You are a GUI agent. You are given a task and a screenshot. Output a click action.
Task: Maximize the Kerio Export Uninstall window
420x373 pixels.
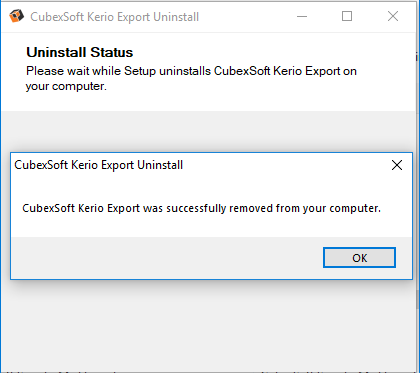[x=347, y=16]
